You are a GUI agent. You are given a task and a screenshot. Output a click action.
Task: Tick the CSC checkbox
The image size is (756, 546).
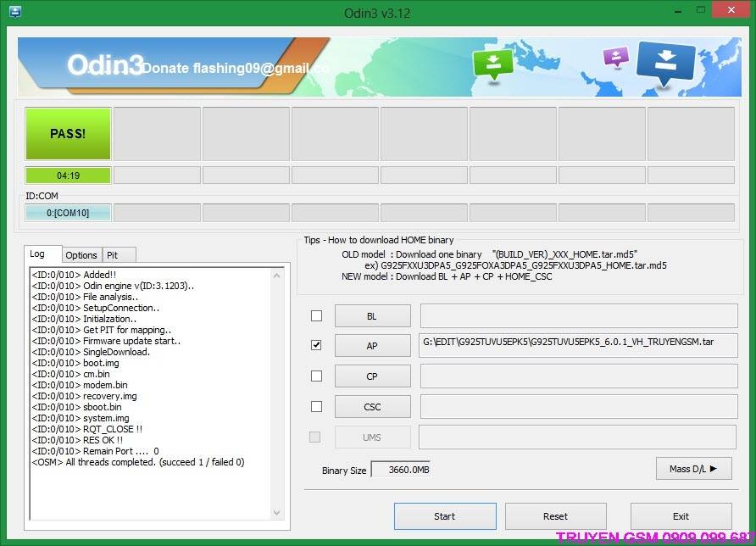point(316,407)
